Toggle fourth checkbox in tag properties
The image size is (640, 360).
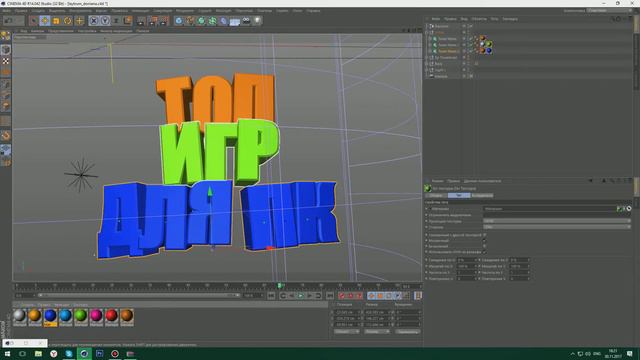(x=484, y=252)
